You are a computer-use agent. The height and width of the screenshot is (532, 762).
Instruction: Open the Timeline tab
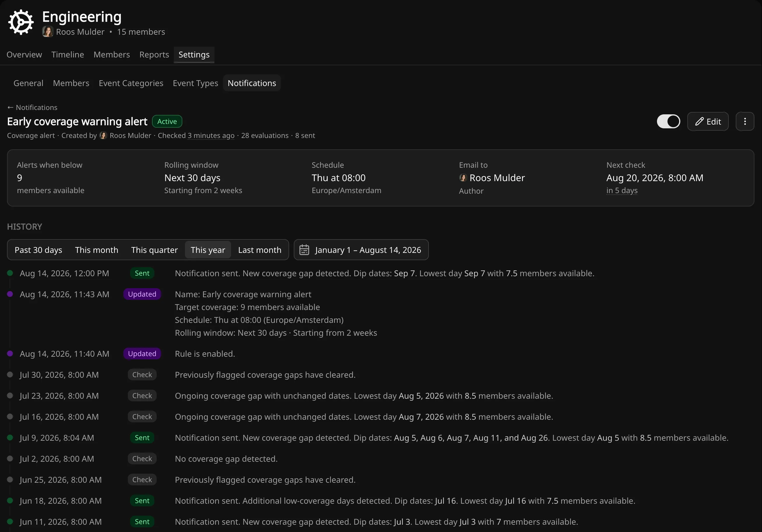coord(68,55)
